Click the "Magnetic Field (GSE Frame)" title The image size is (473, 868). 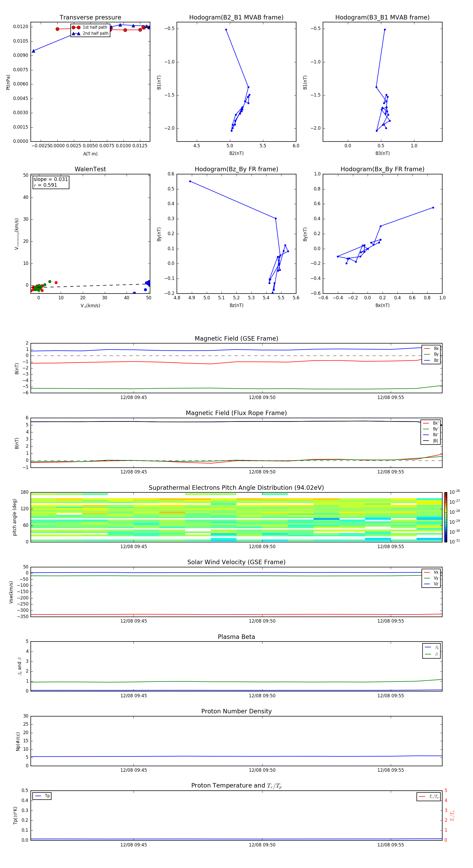tap(236, 339)
